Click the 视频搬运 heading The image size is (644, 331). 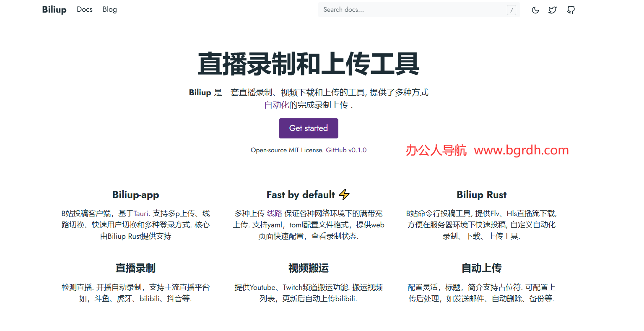(x=308, y=268)
